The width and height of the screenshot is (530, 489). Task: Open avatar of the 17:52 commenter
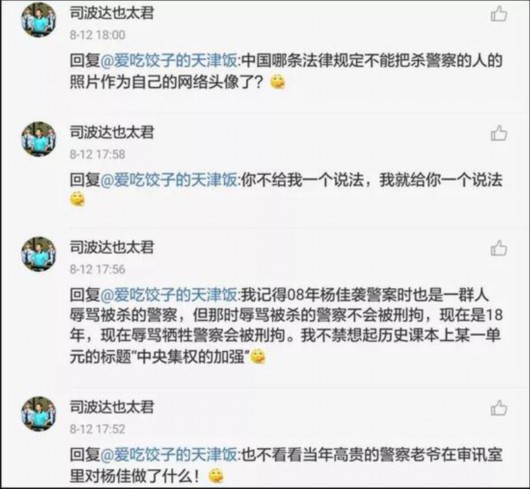click(x=39, y=414)
